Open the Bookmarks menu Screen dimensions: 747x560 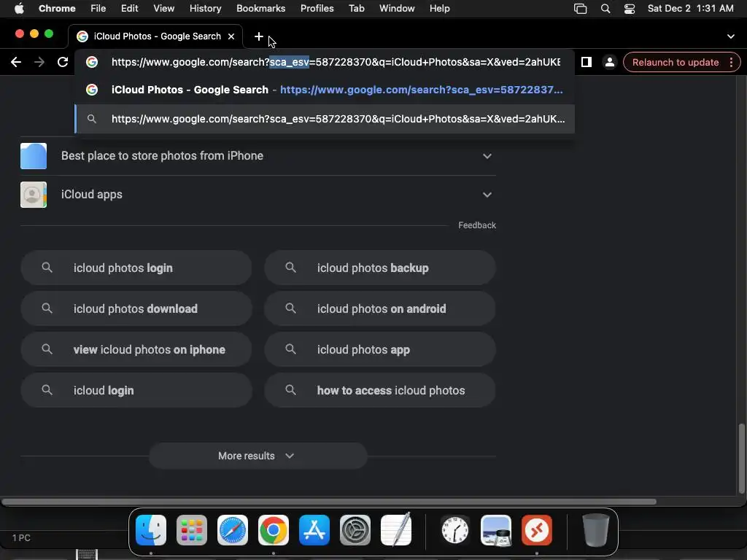261,8
